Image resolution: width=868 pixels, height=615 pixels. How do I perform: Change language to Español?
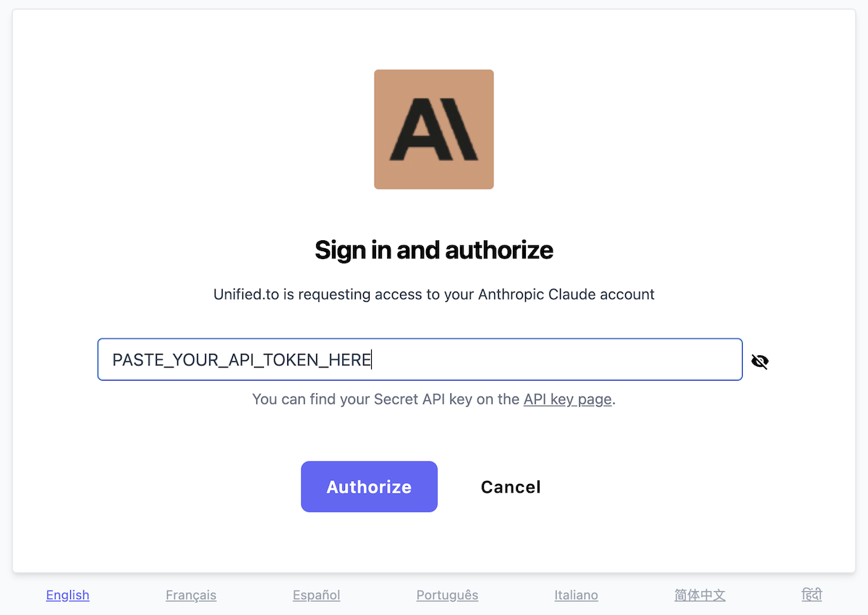coord(316,595)
